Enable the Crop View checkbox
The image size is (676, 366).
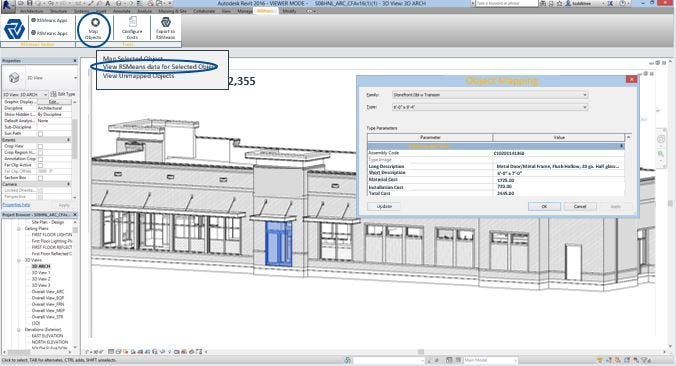[x=41, y=146]
